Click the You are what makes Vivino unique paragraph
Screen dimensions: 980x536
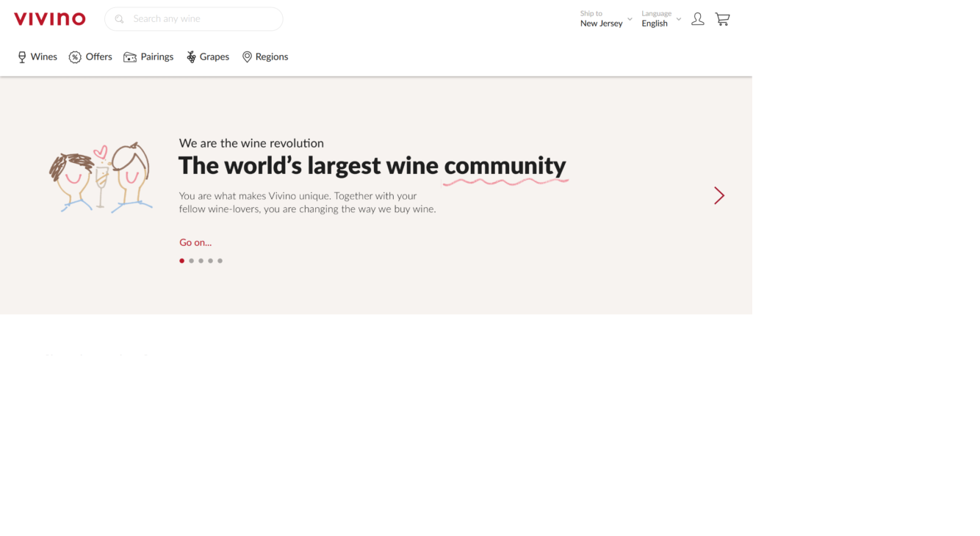pyautogui.click(x=308, y=203)
